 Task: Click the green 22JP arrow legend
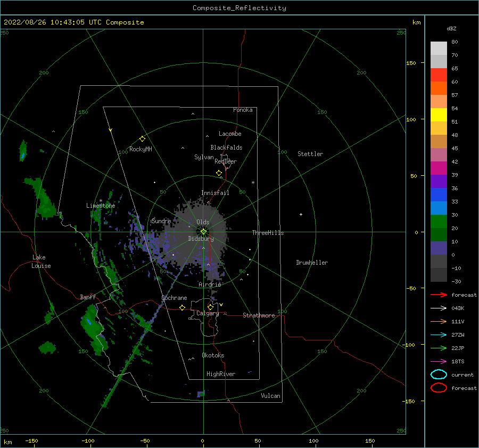point(439,348)
